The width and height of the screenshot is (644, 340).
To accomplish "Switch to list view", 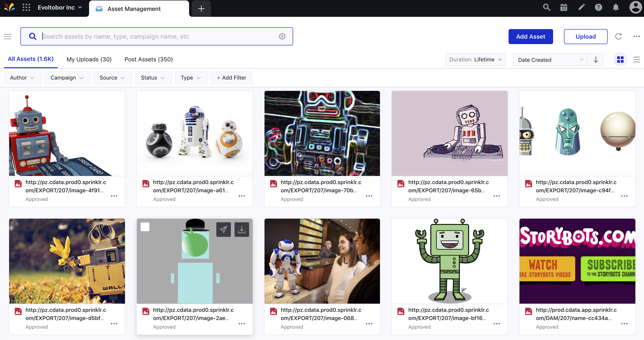I will [x=637, y=60].
